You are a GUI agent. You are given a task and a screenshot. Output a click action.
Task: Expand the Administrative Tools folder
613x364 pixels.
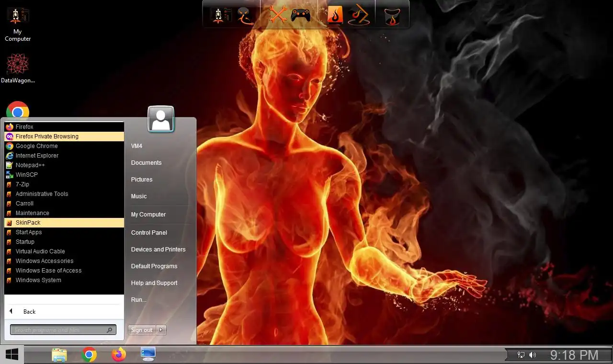(64, 194)
